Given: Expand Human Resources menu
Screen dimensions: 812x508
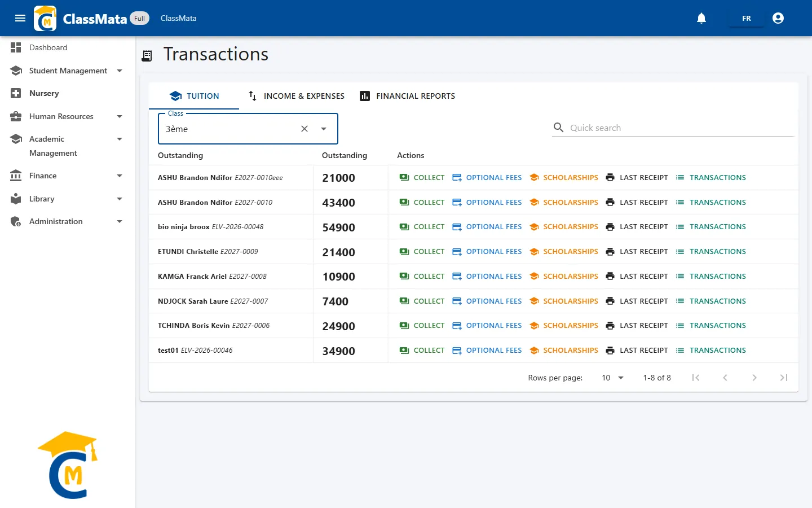Looking at the screenshot, I should point(68,116).
